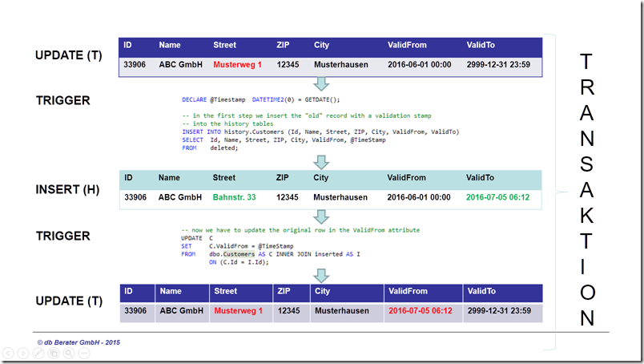Show all slides overview icon
The height and width of the screenshot is (364, 644).
[x=54, y=353]
